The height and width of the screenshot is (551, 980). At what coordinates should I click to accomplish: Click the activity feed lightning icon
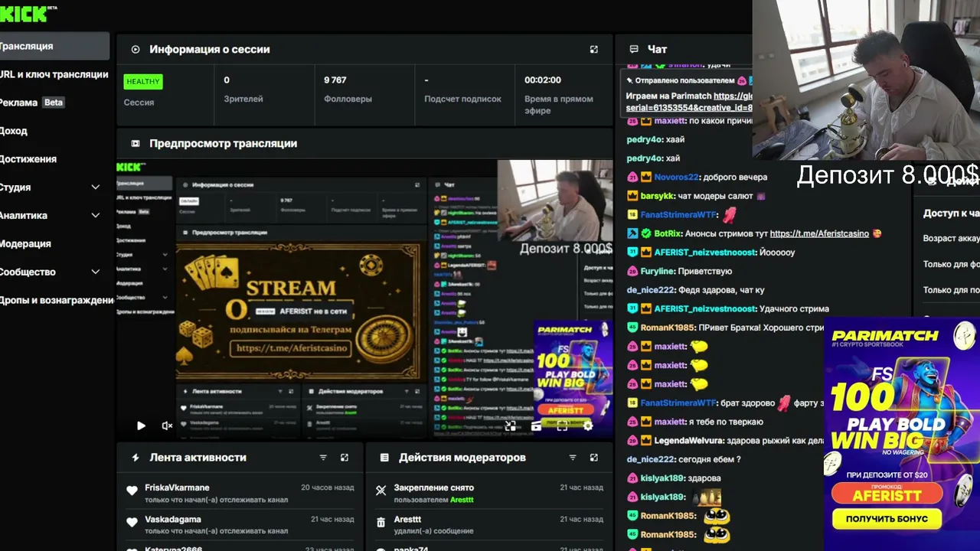tap(136, 458)
